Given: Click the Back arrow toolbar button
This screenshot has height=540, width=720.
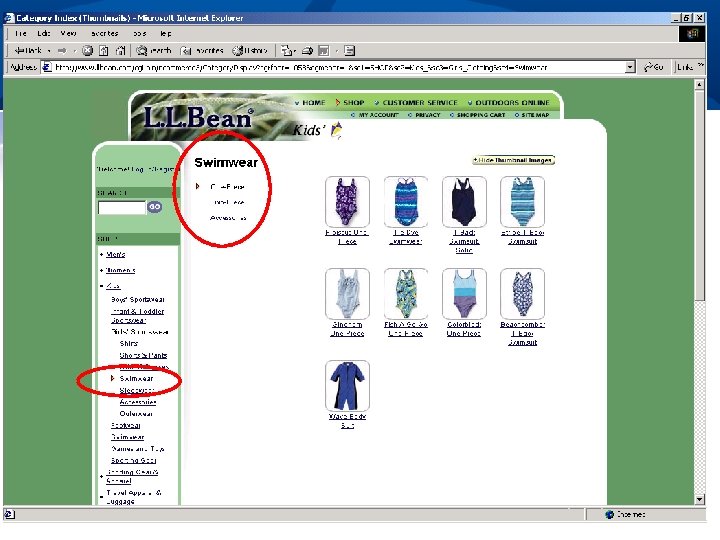Looking at the screenshot, I should coord(28,51).
